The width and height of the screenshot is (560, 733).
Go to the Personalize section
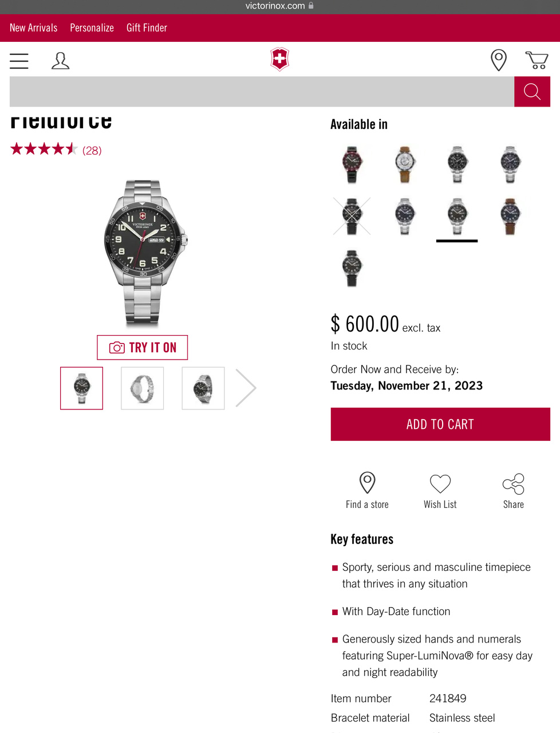click(x=92, y=27)
